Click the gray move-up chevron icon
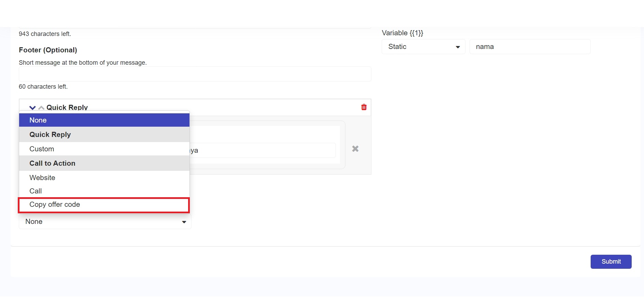This screenshot has width=644, height=303. [x=41, y=108]
